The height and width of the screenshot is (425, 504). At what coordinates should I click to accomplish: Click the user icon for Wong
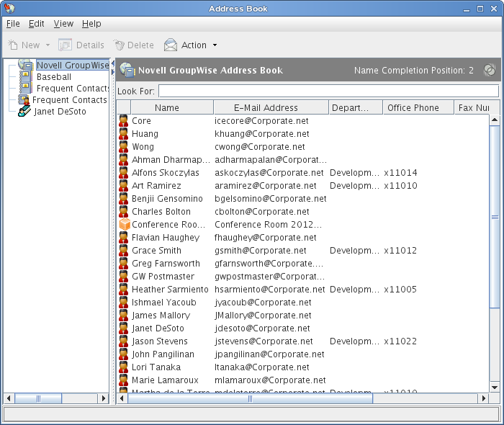(123, 147)
